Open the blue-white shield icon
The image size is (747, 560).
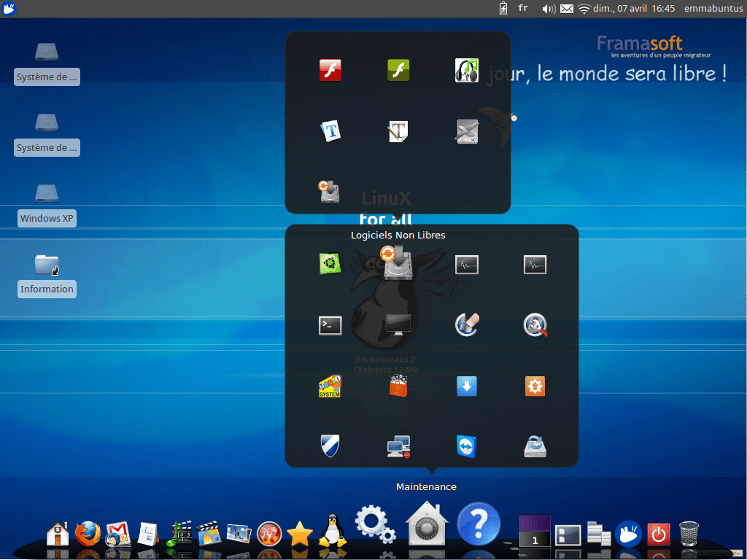330,446
